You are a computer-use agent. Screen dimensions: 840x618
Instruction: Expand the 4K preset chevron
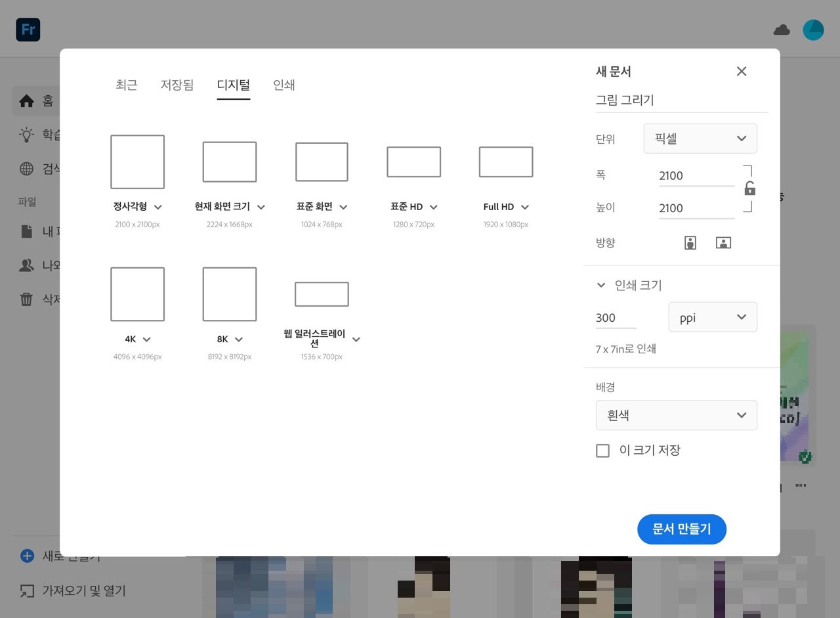[x=146, y=340]
